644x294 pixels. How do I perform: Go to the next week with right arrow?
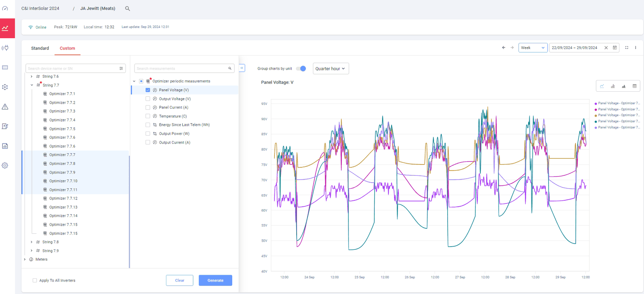512,47
